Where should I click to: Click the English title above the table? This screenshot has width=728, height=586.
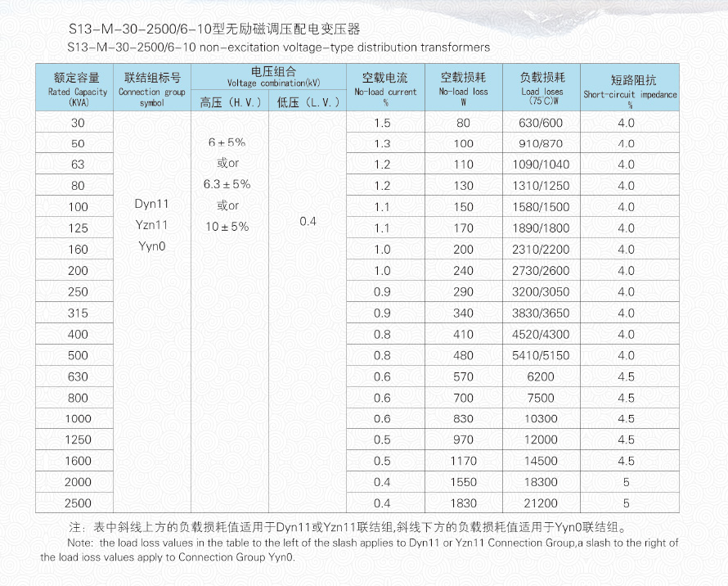click(x=280, y=47)
